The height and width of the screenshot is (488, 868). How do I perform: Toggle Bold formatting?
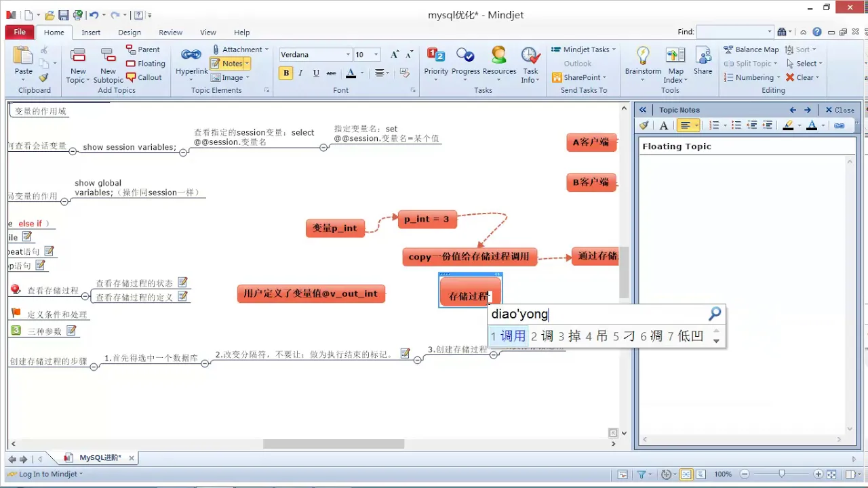[286, 73]
